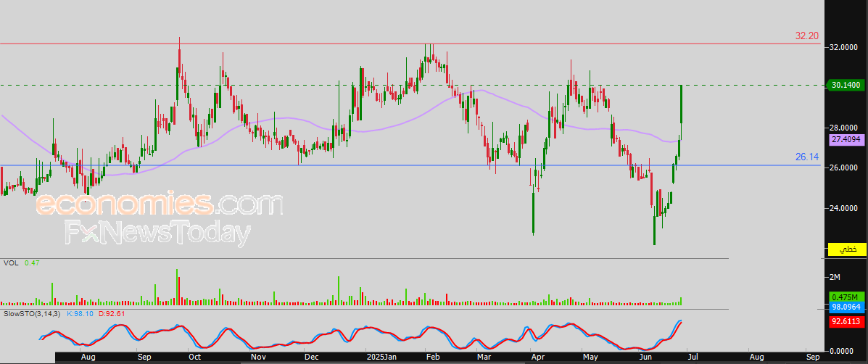Click the Oct date axis label
The width and height of the screenshot is (868, 364).
[194, 357]
